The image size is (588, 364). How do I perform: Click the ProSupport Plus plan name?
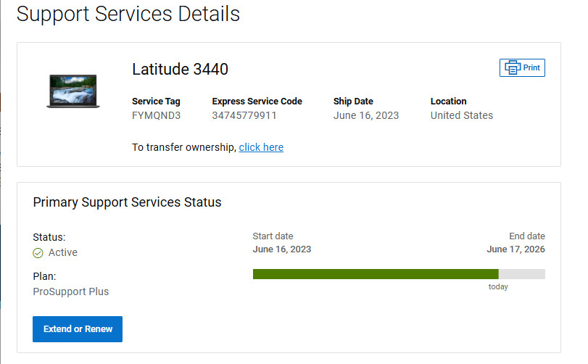tap(71, 291)
